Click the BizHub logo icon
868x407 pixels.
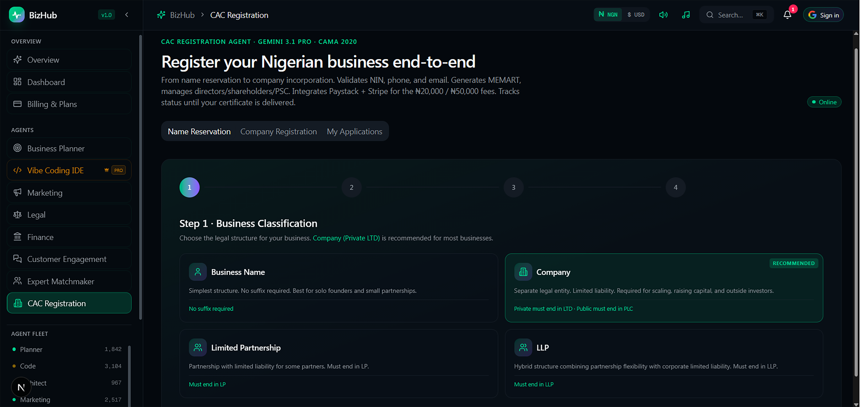pos(17,15)
